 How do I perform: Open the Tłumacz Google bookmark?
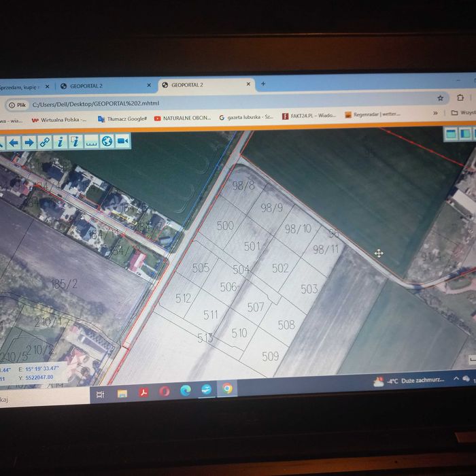click(122, 119)
